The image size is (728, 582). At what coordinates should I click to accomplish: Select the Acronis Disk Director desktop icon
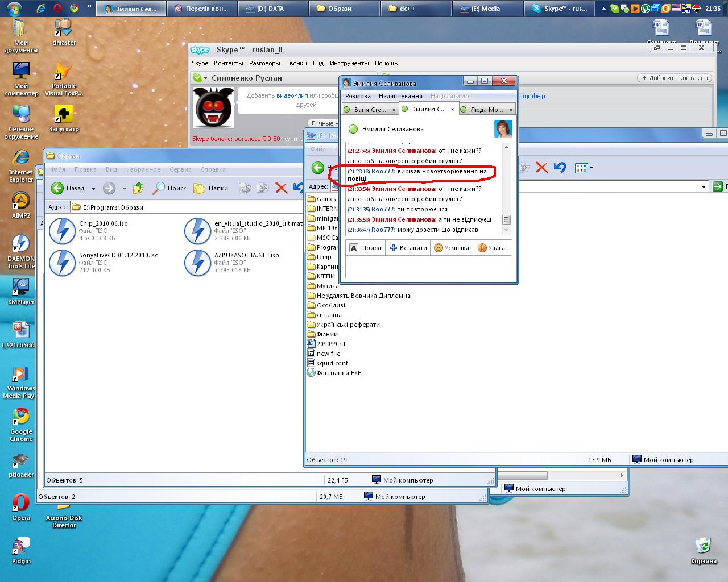coord(64,514)
